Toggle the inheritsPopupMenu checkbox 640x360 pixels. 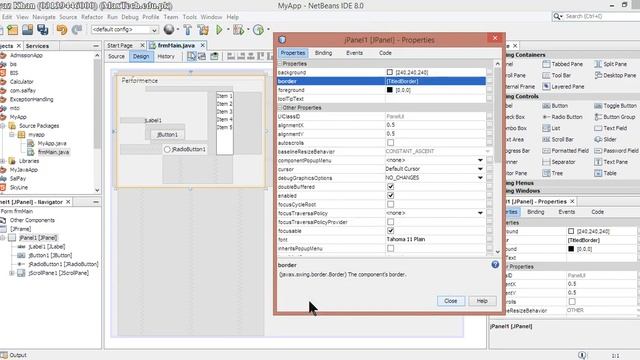pyautogui.click(x=391, y=248)
